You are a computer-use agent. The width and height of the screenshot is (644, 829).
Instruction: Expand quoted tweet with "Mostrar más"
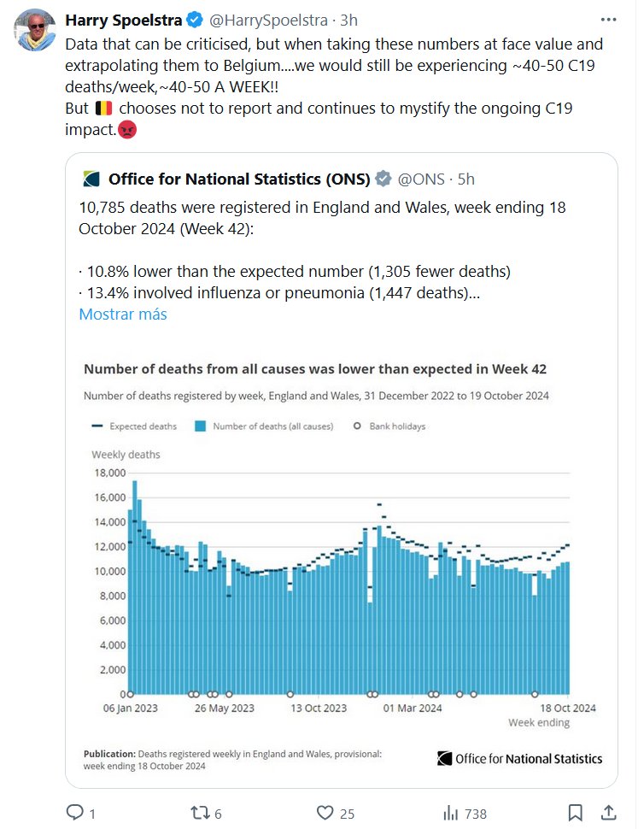click(x=122, y=314)
